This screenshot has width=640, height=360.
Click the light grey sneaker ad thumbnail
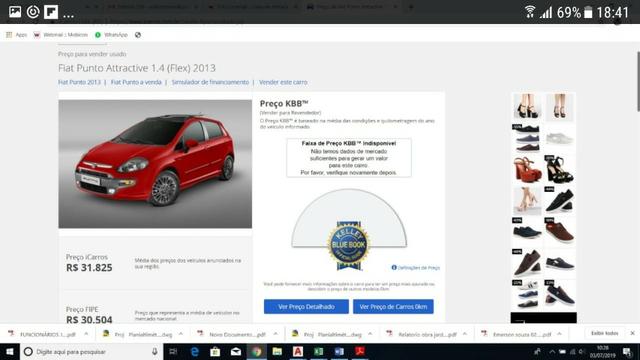coord(559,138)
